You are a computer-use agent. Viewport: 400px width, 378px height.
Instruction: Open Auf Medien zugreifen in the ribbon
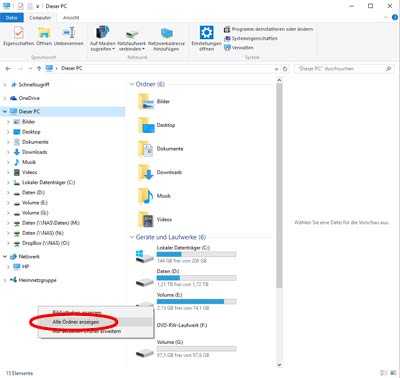click(x=102, y=39)
